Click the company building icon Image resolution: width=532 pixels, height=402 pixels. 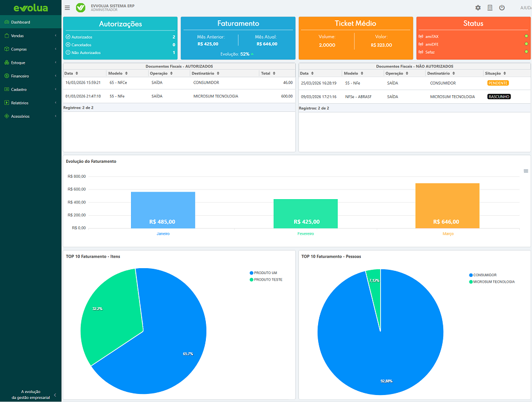pyautogui.click(x=490, y=8)
